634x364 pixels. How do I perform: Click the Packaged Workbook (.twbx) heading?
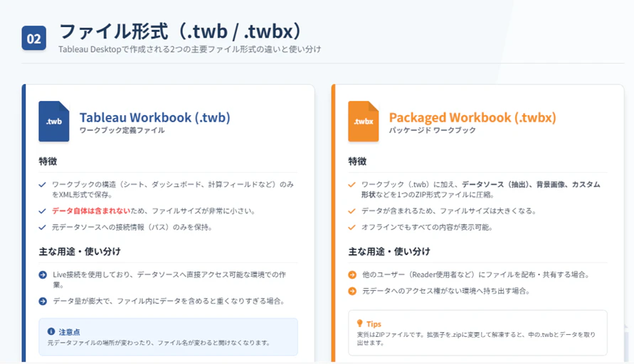[472, 117]
